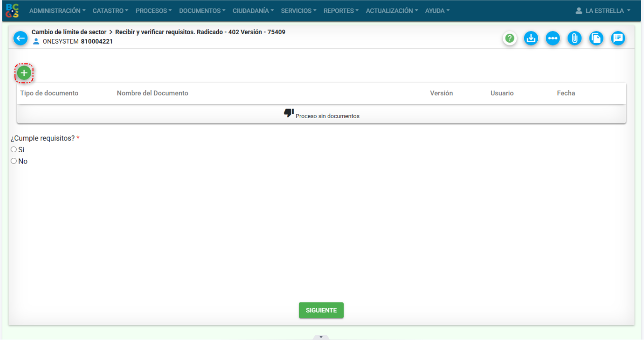Click the 'Nombre del Documento' column header

click(x=152, y=93)
